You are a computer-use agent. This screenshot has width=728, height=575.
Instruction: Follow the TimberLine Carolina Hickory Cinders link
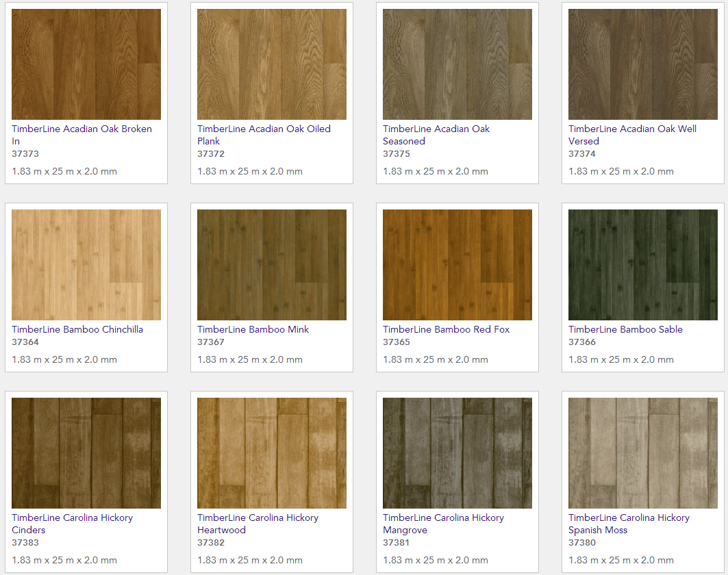(72, 524)
